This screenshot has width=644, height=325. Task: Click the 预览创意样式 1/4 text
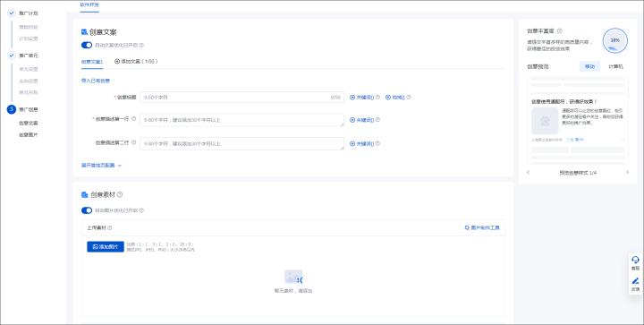click(578, 173)
